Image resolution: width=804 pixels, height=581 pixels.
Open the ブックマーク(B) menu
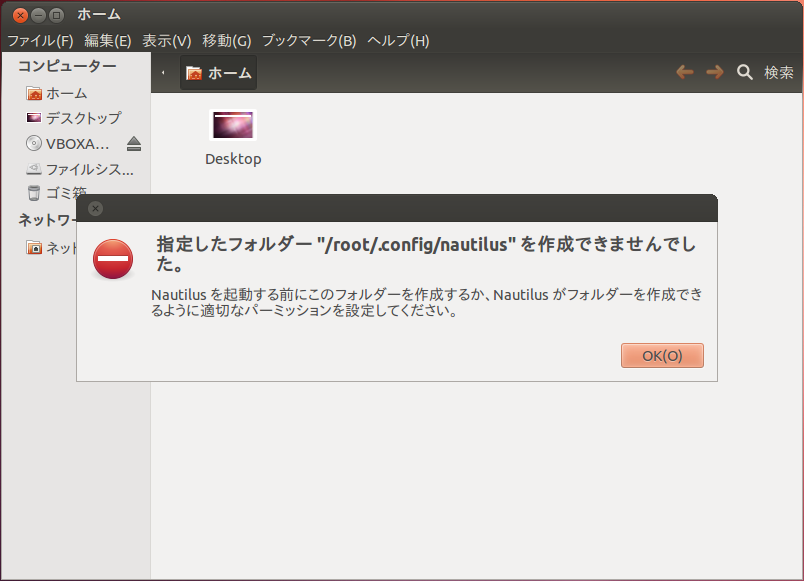click(309, 41)
